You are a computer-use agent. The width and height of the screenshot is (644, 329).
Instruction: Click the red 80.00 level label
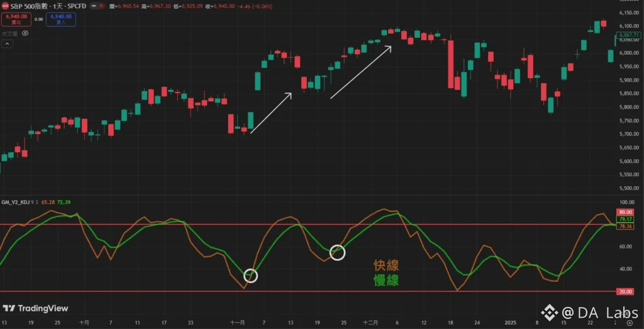point(625,213)
